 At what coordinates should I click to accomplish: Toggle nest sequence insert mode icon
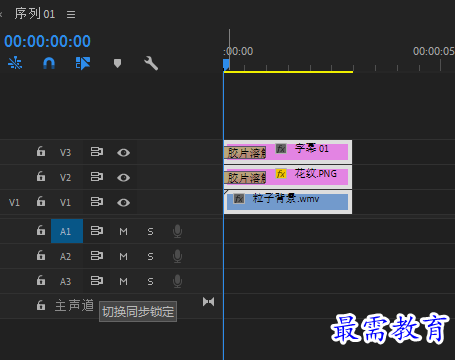click(x=15, y=63)
